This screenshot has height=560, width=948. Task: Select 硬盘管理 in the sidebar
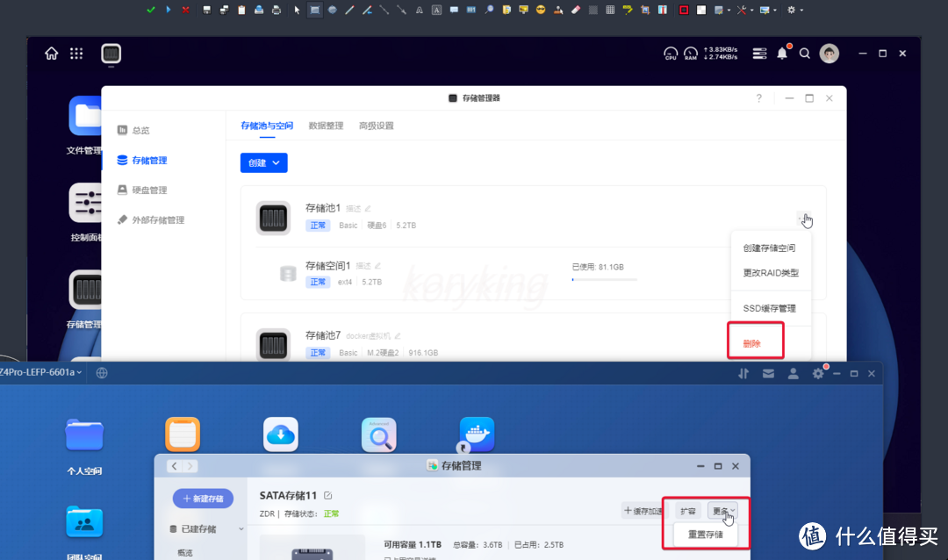tap(151, 190)
